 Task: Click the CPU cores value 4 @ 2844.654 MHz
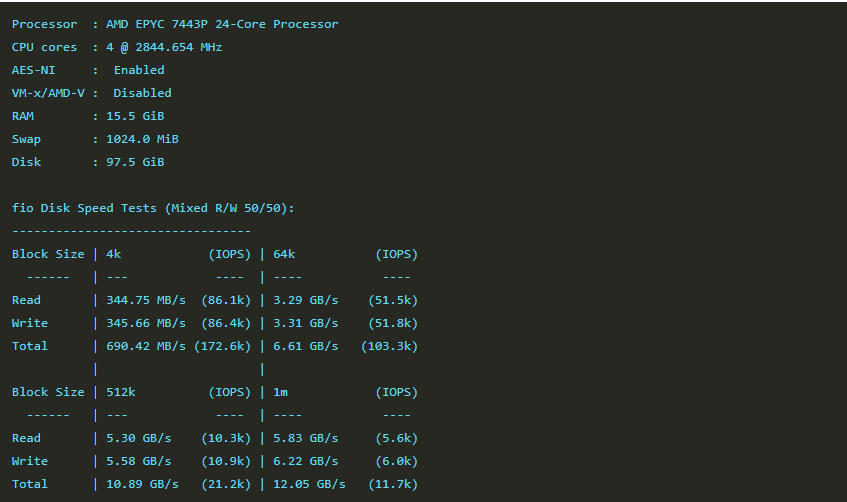tap(164, 47)
